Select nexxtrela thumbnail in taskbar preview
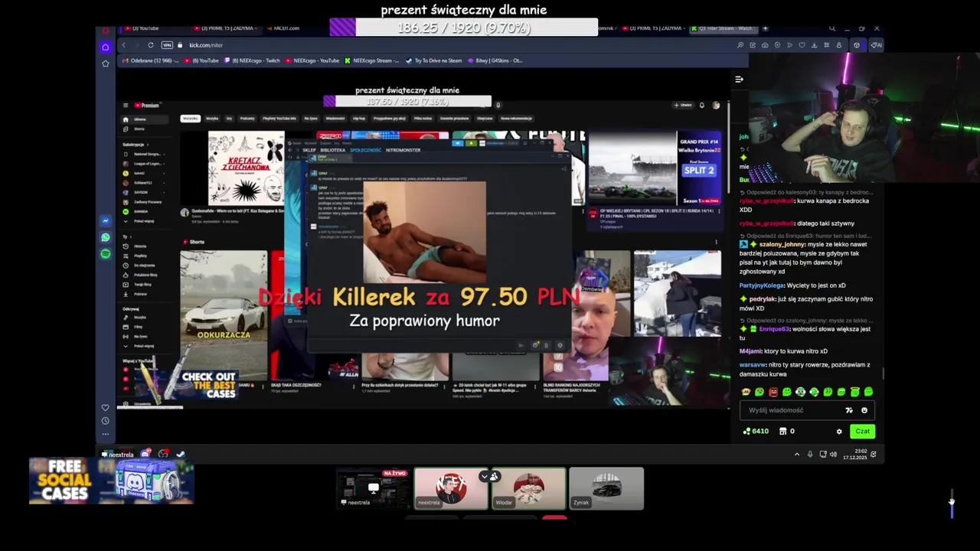 (x=451, y=488)
